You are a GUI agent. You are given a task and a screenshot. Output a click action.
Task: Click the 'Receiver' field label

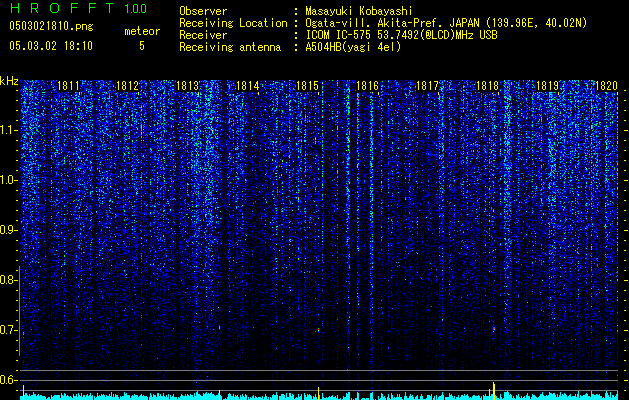pyautogui.click(x=203, y=35)
